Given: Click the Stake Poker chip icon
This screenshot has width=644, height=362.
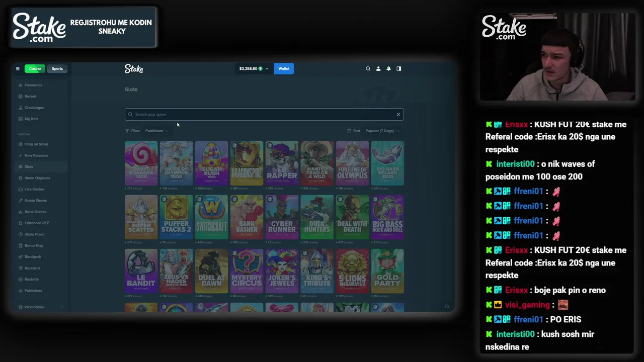Looking at the screenshot, I should (x=20, y=234).
